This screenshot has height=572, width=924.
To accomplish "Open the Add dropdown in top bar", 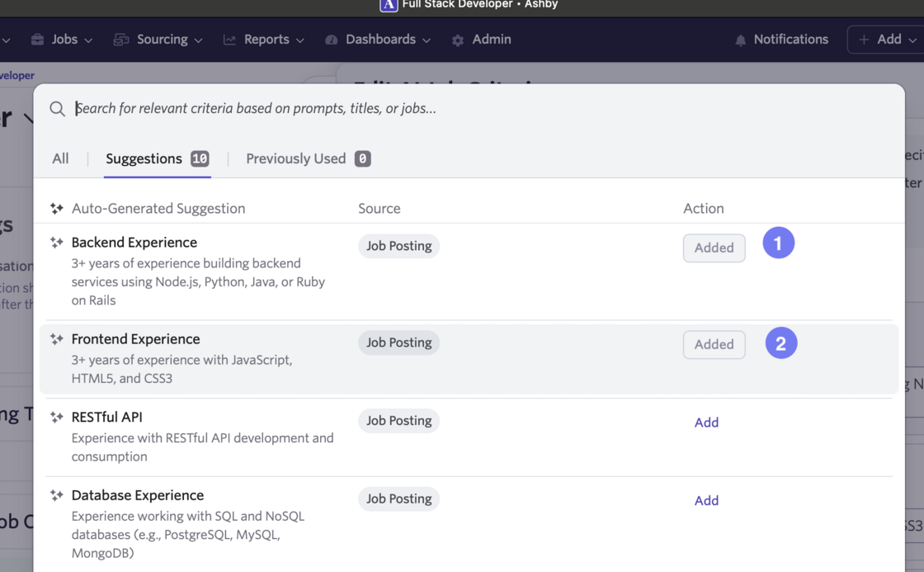I will 888,40.
